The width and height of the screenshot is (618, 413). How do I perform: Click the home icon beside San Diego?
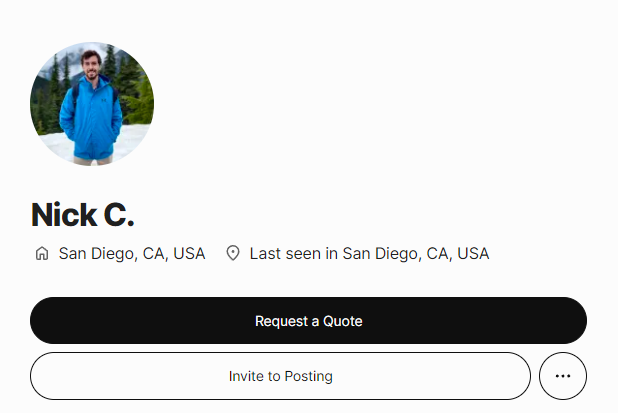(x=42, y=254)
